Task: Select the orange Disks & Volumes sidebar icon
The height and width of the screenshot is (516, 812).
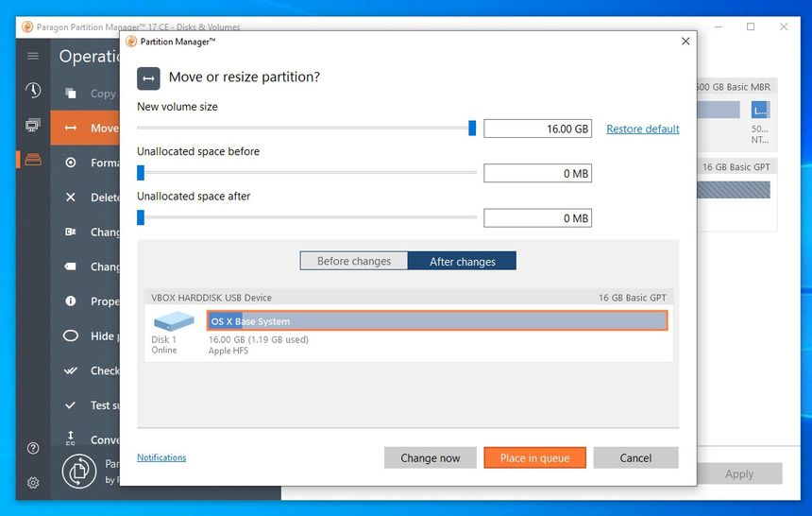Action: coord(33,160)
